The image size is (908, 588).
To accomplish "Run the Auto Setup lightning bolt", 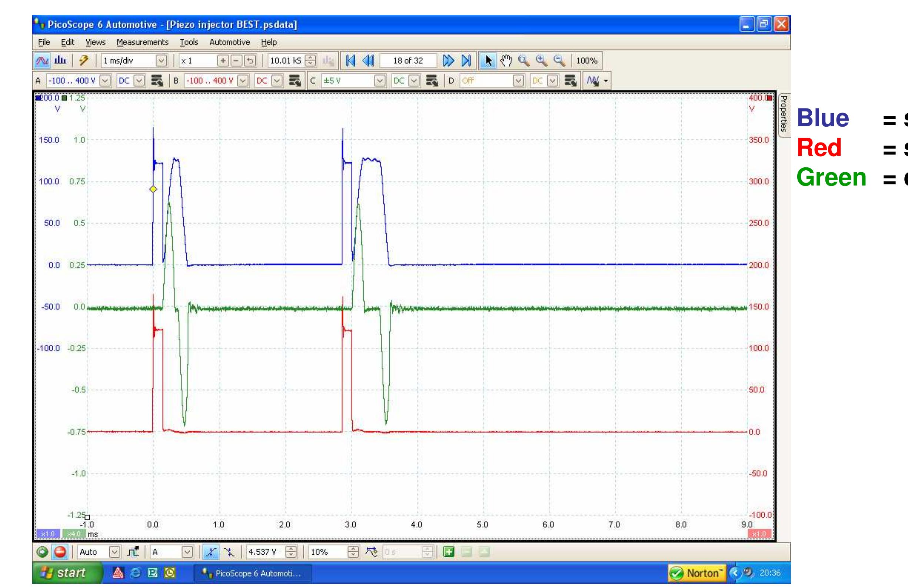I will tap(84, 60).
